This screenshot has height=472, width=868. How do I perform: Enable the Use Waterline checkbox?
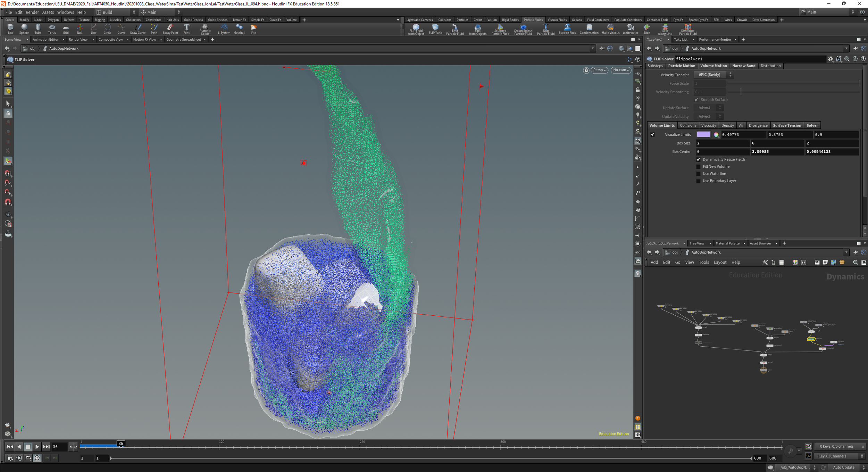(x=698, y=174)
